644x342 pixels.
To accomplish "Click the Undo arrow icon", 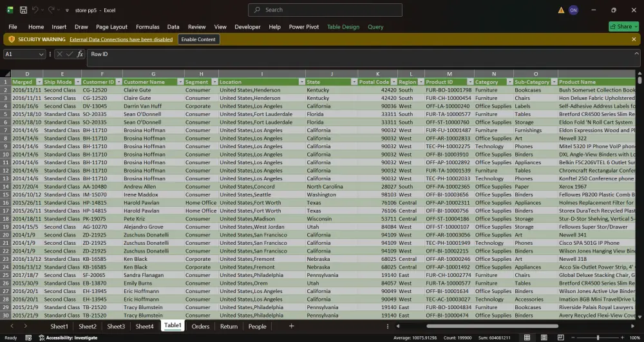I will point(35,10).
